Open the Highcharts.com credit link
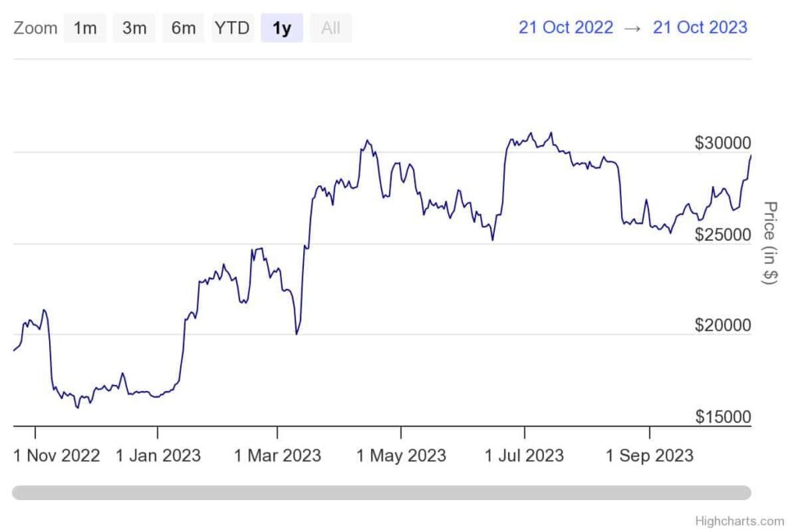798x532 pixels. pos(740,521)
